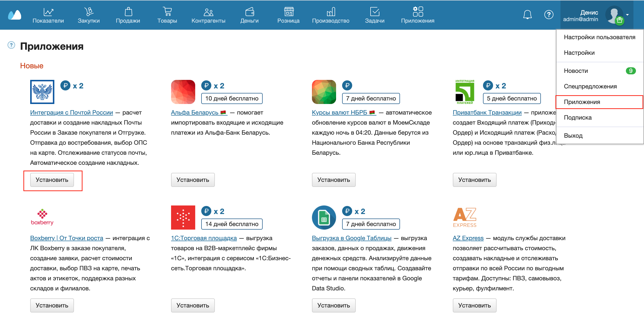
Task: Collapse the user account dropdown arrow
Action: (x=627, y=15)
